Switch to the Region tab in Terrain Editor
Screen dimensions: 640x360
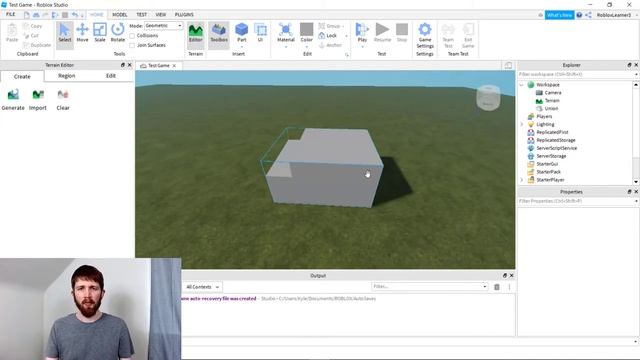point(67,76)
